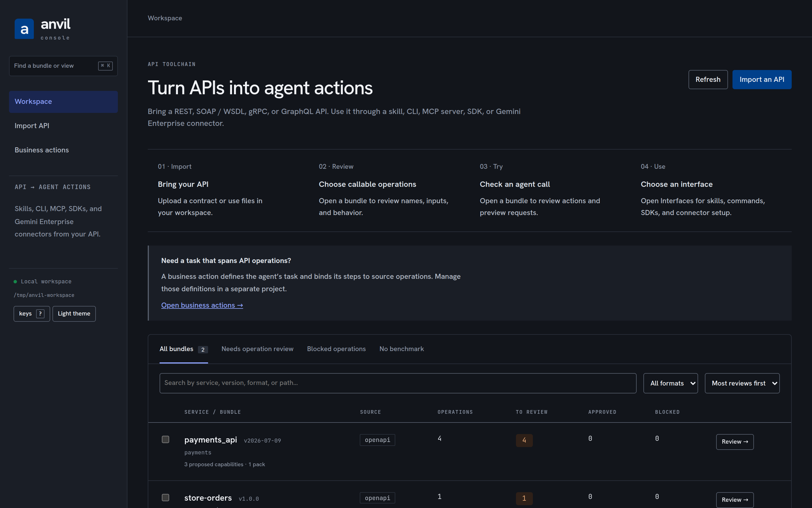Viewport: 812px width, 508px height.
Task: Click Review for the store-orders bundle
Action: 735,500
